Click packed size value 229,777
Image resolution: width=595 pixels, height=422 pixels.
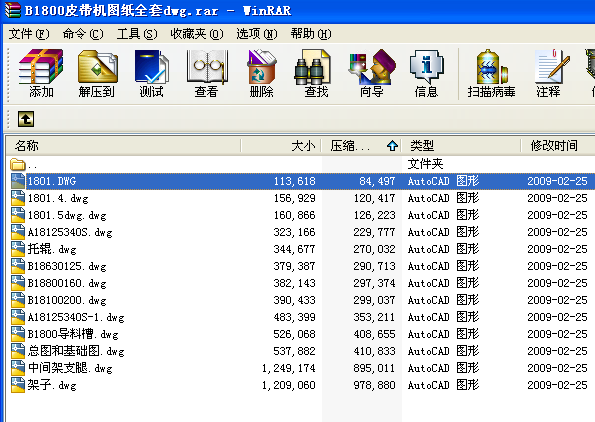(x=375, y=232)
